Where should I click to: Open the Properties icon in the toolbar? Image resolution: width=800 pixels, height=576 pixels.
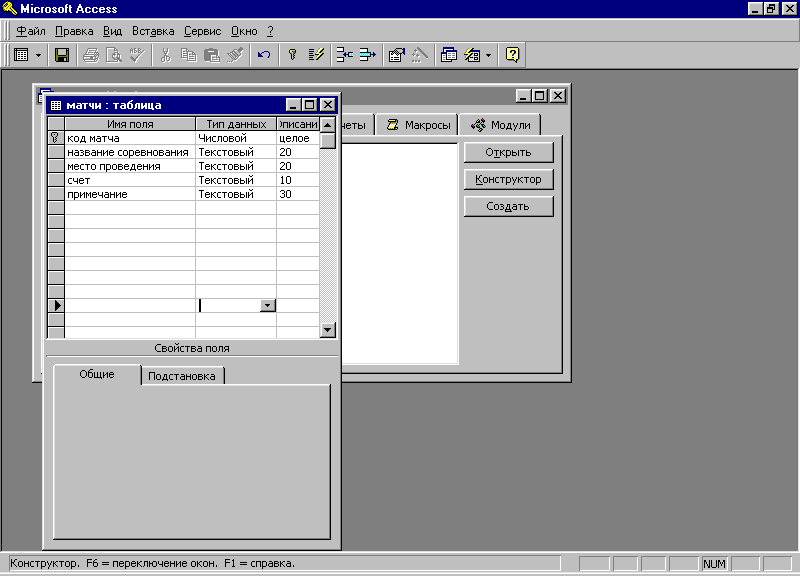point(396,55)
